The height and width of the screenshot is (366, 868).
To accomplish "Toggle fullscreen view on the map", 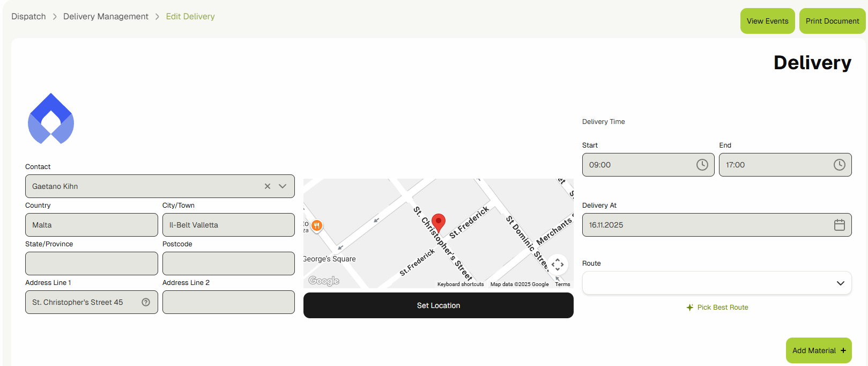I will click(x=558, y=264).
